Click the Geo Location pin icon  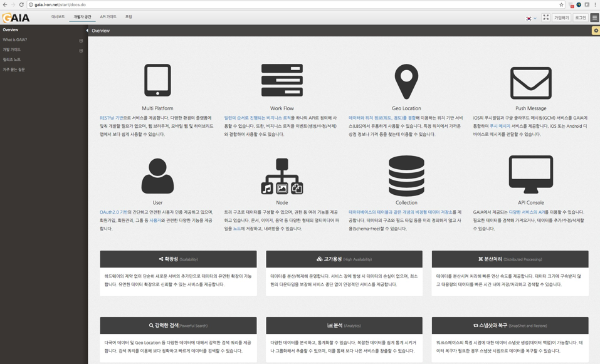(x=406, y=81)
